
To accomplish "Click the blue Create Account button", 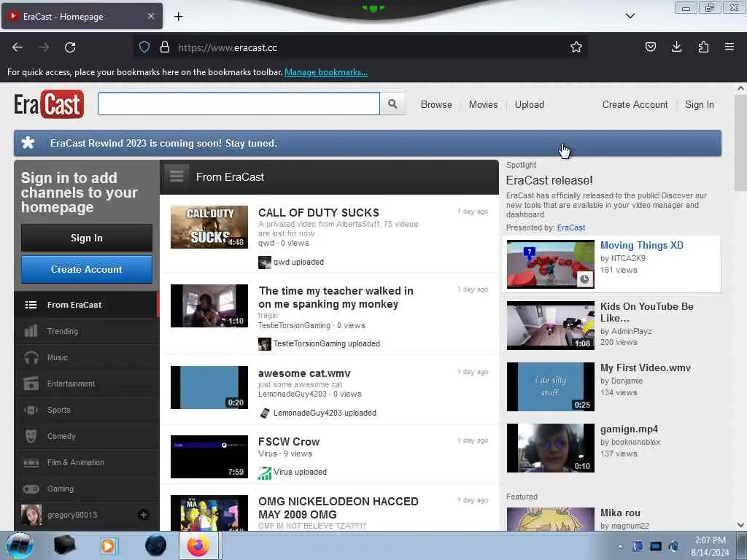I will click(87, 269).
